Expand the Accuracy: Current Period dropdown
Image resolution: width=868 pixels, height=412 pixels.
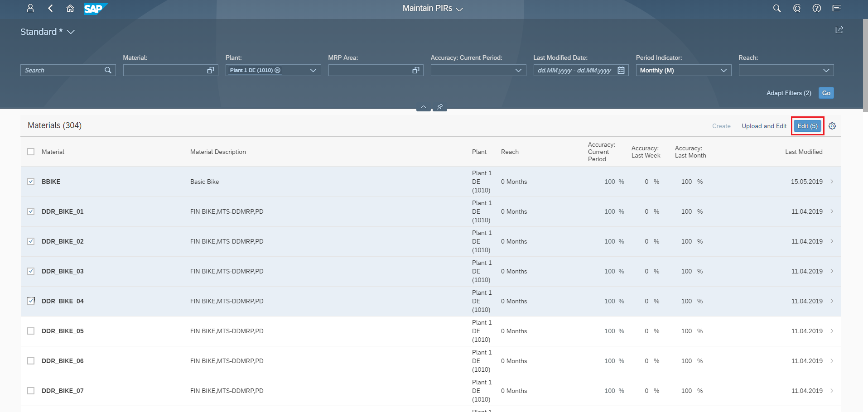(x=518, y=70)
